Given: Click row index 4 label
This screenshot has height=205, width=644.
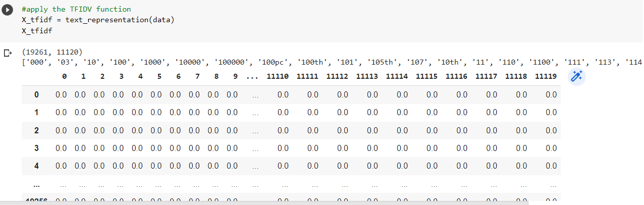Looking at the screenshot, I should point(36,166).
